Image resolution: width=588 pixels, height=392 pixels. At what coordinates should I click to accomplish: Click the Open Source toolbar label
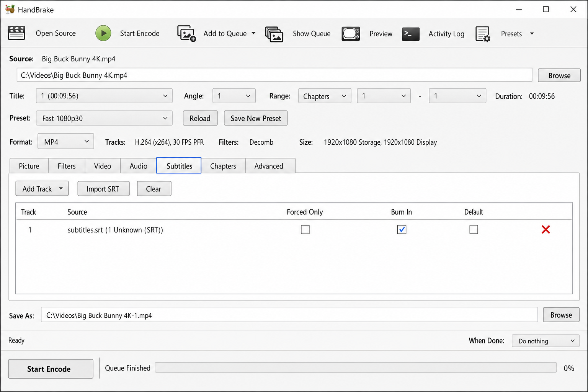click(56, 33)
